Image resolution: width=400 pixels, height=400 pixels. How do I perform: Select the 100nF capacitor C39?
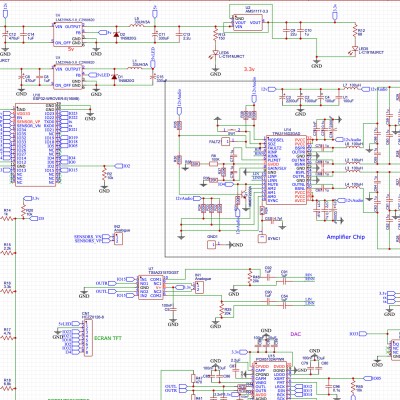tap(173, 310)
